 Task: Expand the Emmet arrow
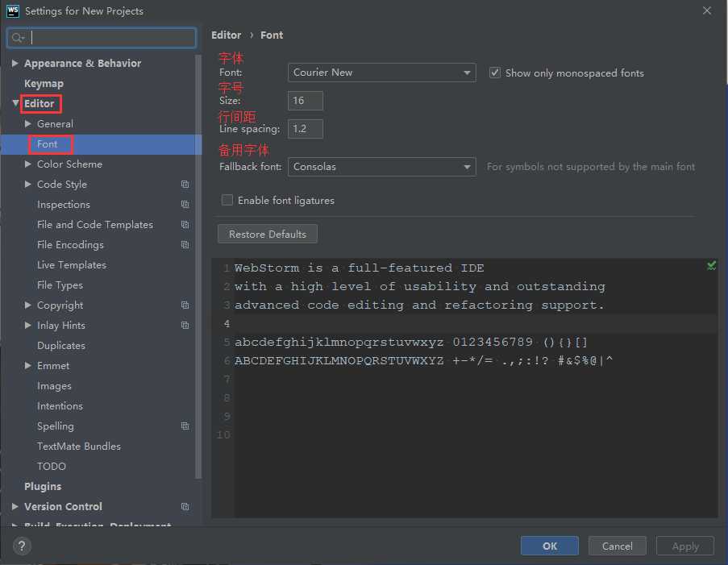click(28, 366)
